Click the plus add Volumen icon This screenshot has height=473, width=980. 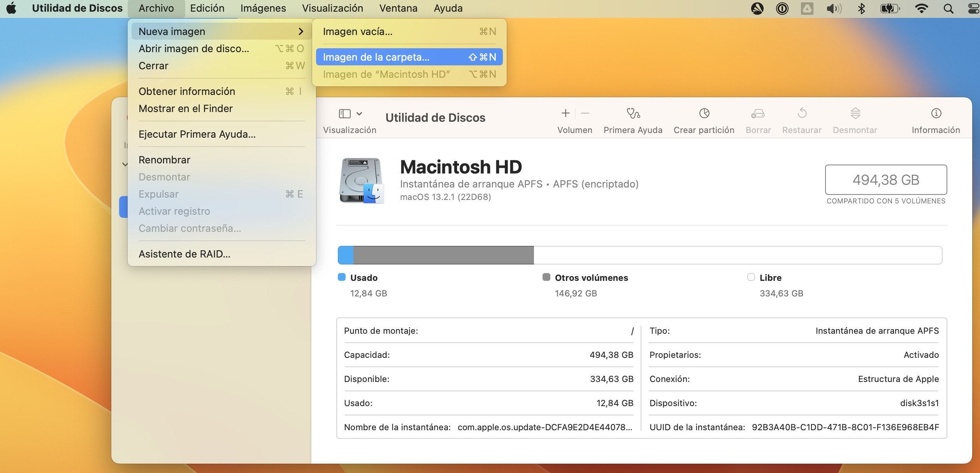pyautogui.click(x=566, y=113)
